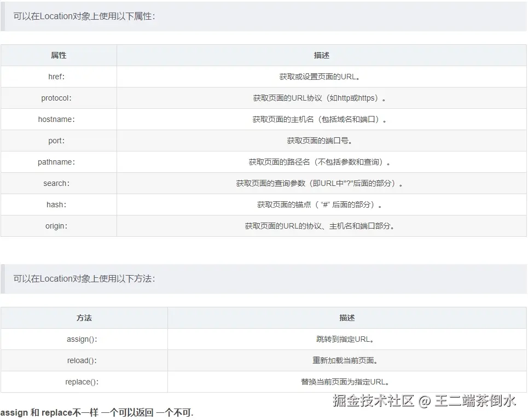This screenshot has height=420, width=528.
Task: Click the quote block about Location对象 属性
Action: [x=264, y=16]
